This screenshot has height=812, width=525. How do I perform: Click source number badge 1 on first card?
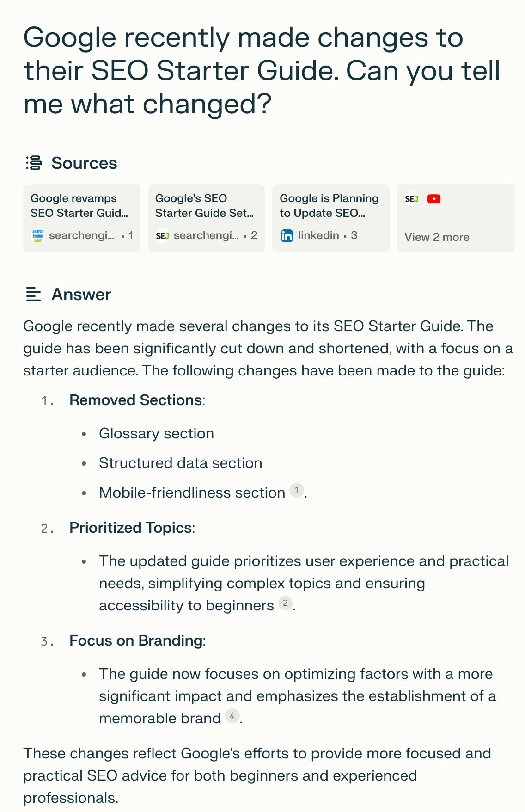click(x=131, y=235)
